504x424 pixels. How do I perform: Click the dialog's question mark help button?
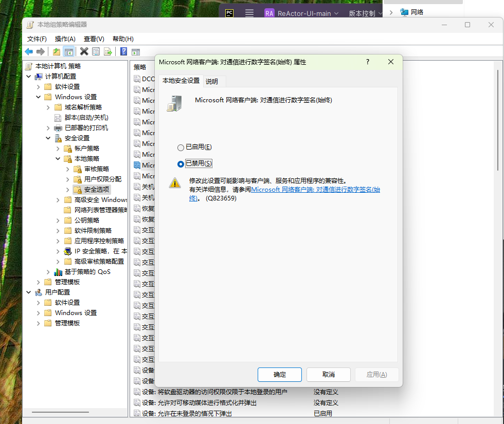(368, 62)
